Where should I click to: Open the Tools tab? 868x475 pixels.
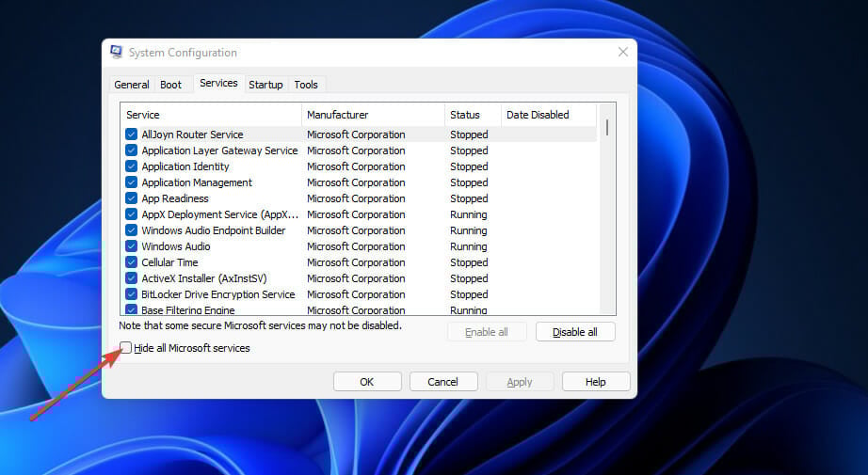point(306,85)
